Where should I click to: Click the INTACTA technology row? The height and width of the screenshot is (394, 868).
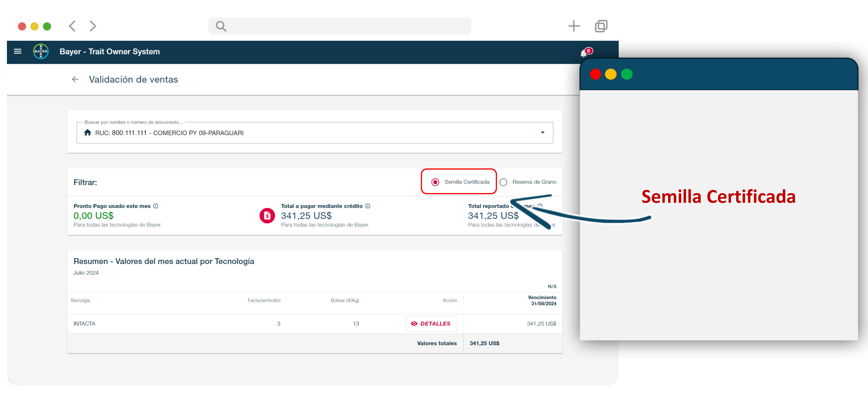pyautogui.click(x=85, y=324)
